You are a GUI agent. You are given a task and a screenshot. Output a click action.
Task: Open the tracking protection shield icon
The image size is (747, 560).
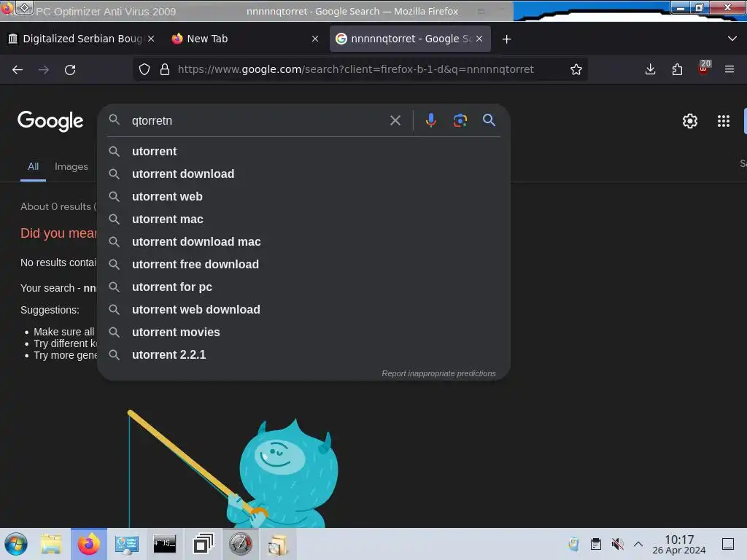coord(144,69)
